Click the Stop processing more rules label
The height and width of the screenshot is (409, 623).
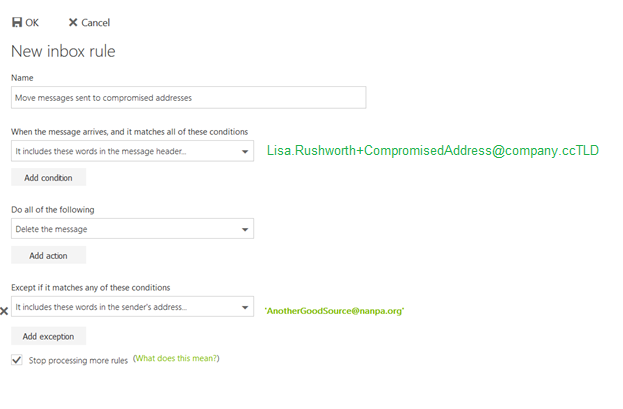(x=78, y=361)
